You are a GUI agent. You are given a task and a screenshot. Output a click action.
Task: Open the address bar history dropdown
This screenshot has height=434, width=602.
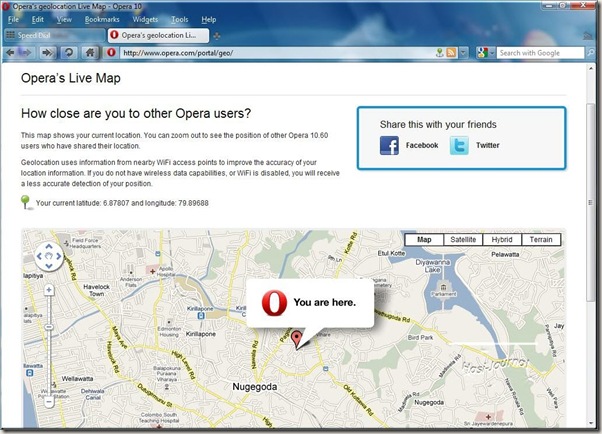click(464, 53)
